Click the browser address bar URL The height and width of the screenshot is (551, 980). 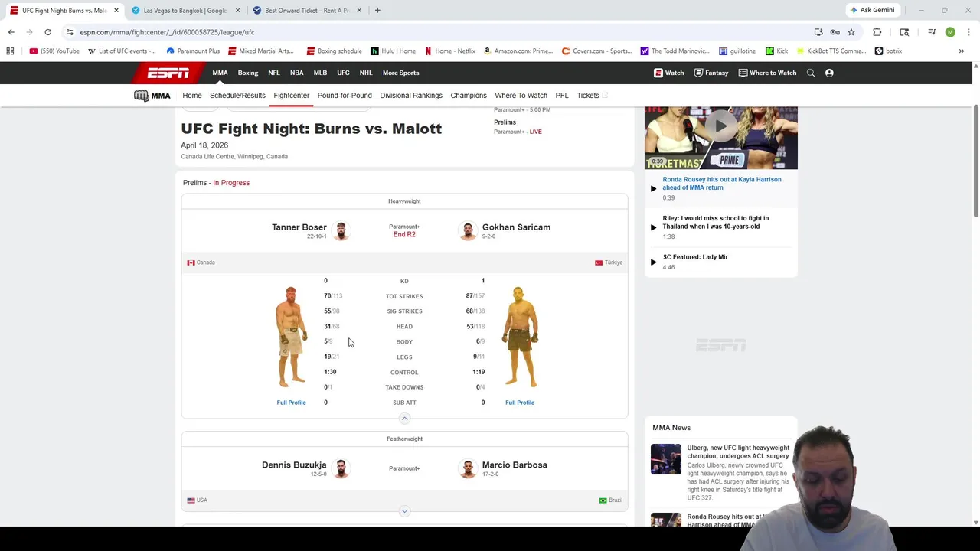coord(167,32)
